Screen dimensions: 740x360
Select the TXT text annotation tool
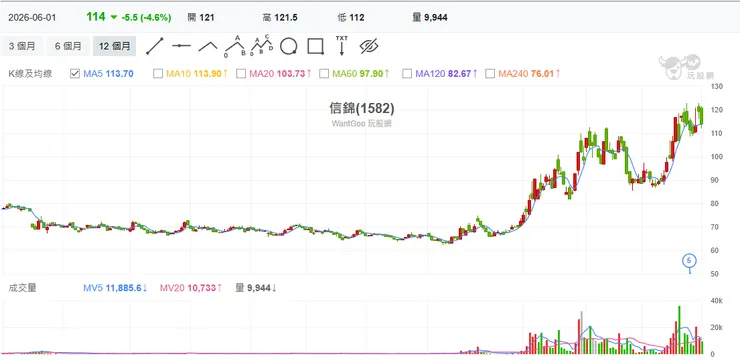tap(342, 45)
